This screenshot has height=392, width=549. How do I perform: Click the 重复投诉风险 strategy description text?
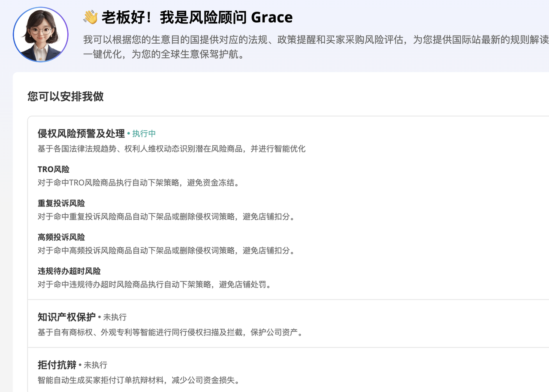click(x=167, y=217)
